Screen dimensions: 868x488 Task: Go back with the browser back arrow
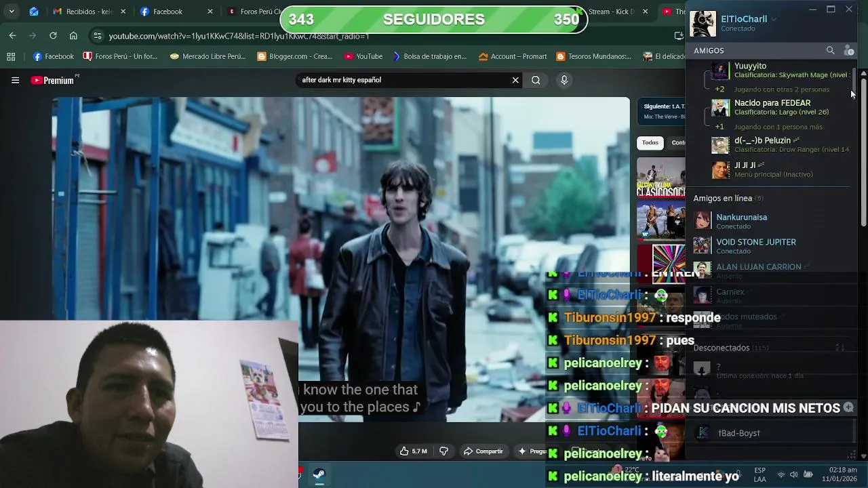tap(13, 35)
